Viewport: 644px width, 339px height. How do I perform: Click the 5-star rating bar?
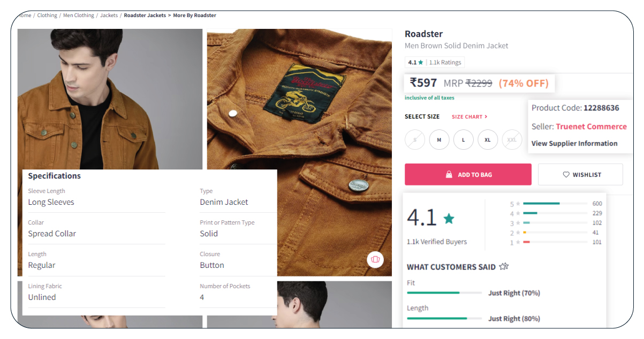pyautogui.click(x=555, y=204)
